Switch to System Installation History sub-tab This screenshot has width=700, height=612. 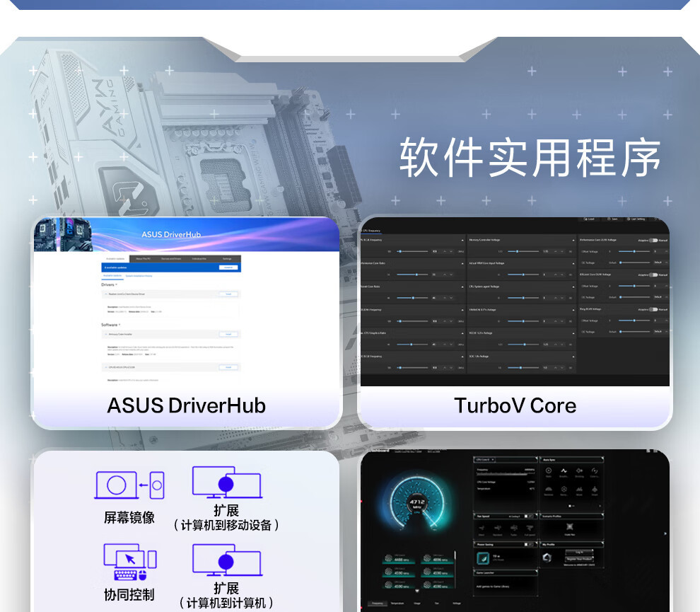(139, 276)
